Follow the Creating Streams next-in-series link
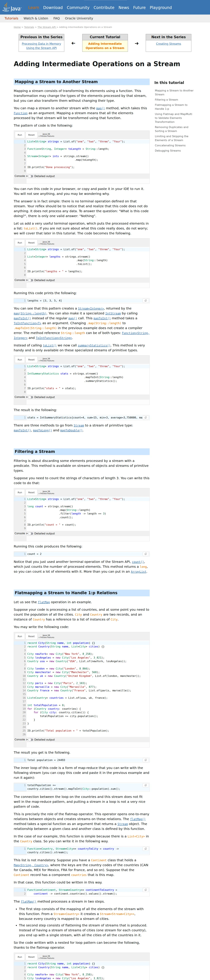 pyautogui.click(x=168, y=44)
